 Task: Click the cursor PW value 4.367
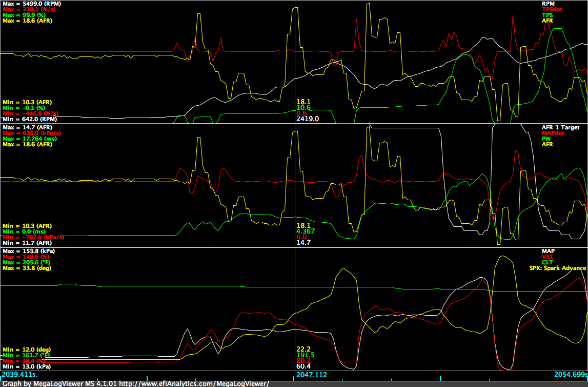pos(306,231)
